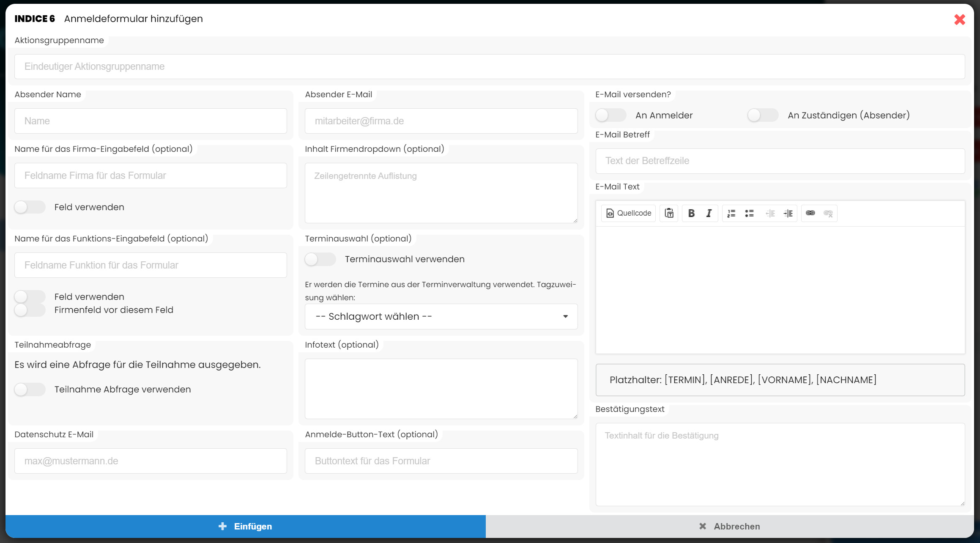Enable An Zuständigen (Absender) toggle
The height and width of the screenshot is (543, 980).
click(x=763, y=115)
